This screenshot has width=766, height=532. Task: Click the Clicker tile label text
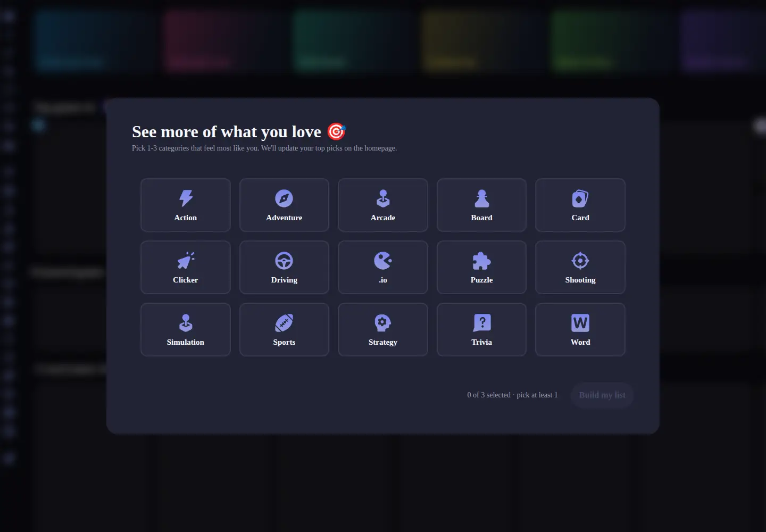tap(186, 280)
